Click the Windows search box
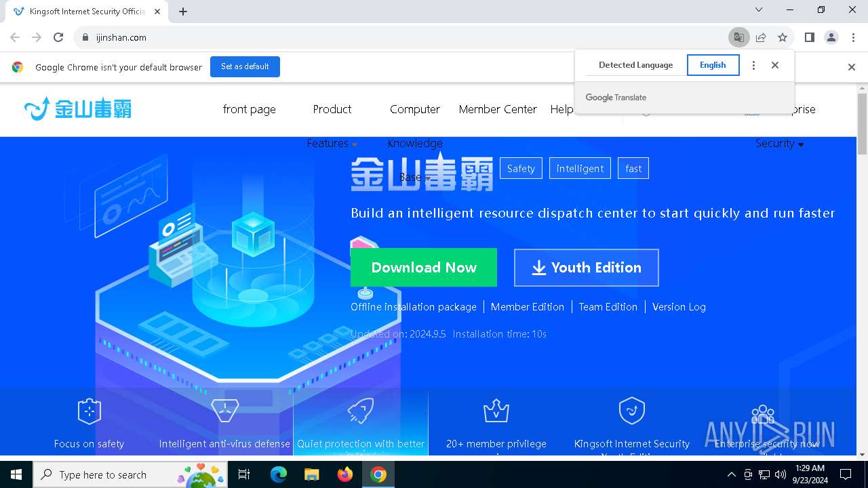The height and width of the screenshot is (488, 868). 130,474
